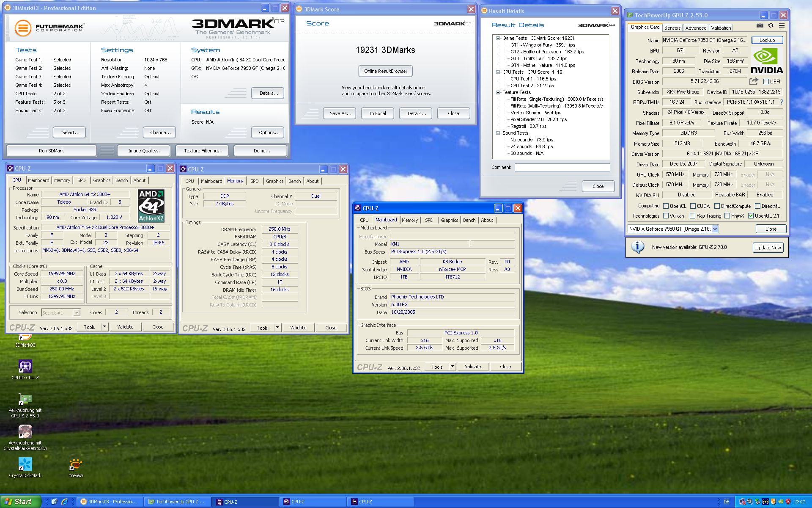Click the Run 3DMark button
The image size is (812, 508).
(x=51, y=151)
